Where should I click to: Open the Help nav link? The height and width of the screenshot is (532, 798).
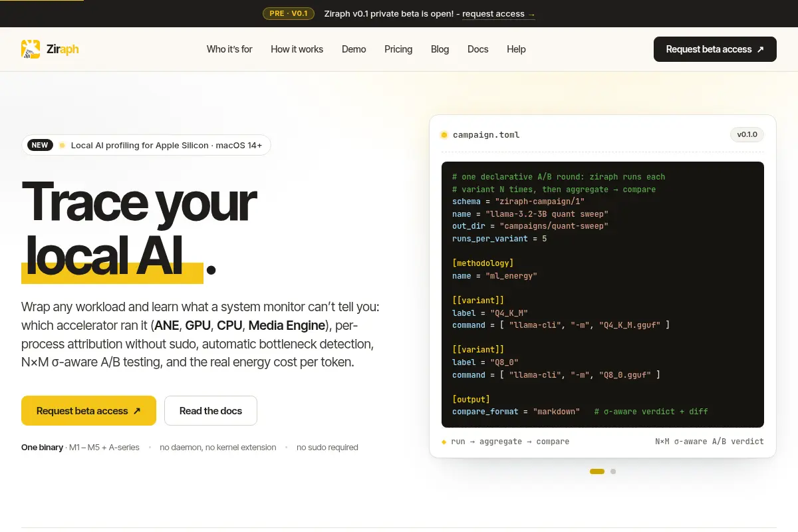coord(516,49)
